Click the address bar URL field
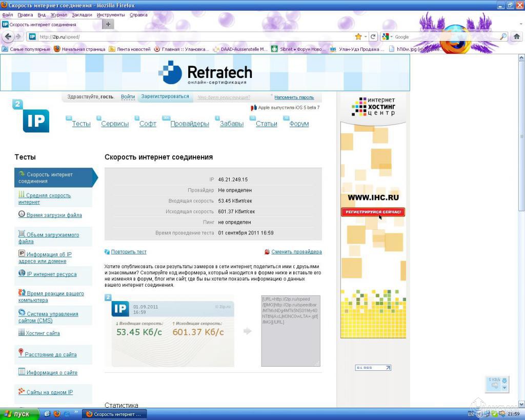Screen dimensions: 525x420 195,37
